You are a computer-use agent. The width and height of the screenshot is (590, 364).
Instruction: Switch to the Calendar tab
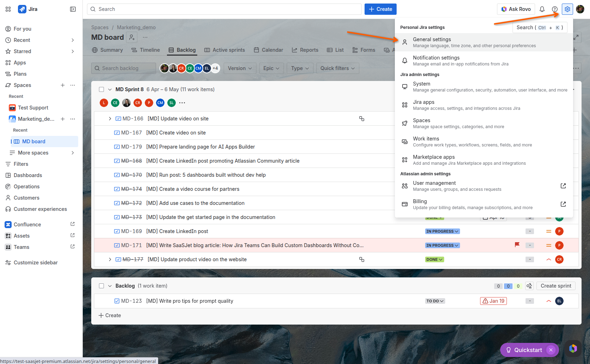pyautogui.click(x=268, y=50)
